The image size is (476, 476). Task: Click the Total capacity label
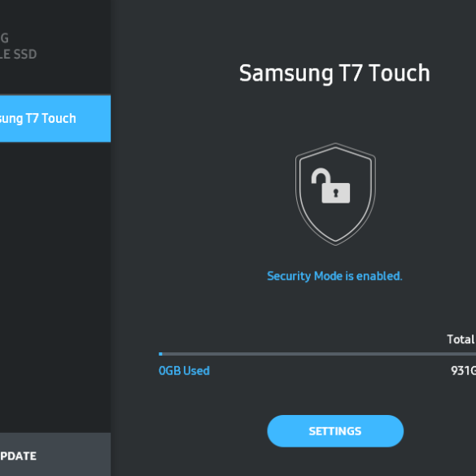[461, 339]
